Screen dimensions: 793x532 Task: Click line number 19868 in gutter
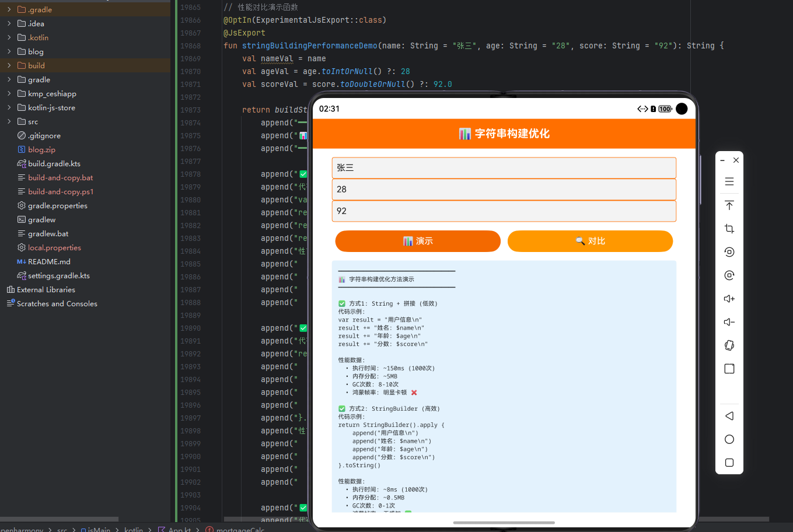click(190, 45)
